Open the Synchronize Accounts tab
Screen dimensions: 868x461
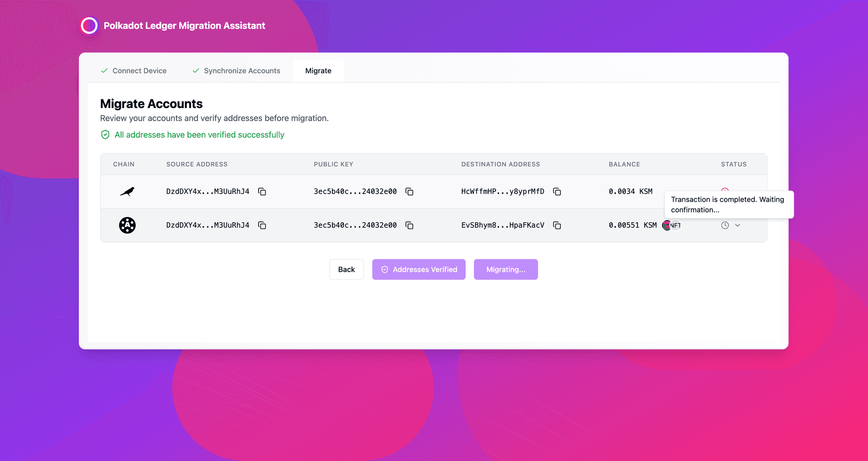click(x=237, y=71)
